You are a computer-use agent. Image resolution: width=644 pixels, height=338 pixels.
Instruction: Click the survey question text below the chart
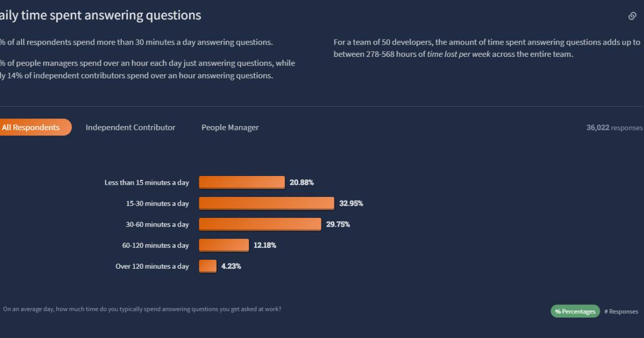[142, 309]
